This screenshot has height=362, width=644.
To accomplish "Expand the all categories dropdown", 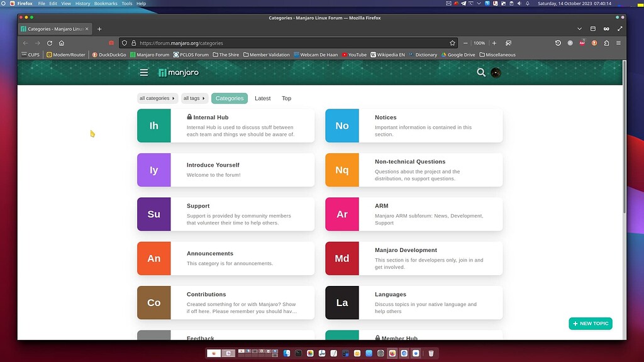I will 157,98.
